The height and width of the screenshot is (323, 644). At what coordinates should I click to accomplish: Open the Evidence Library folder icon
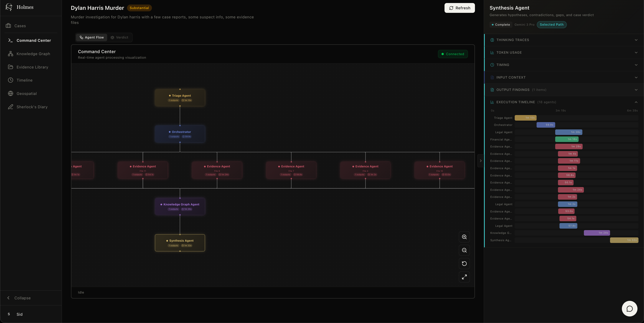(11, 67)
